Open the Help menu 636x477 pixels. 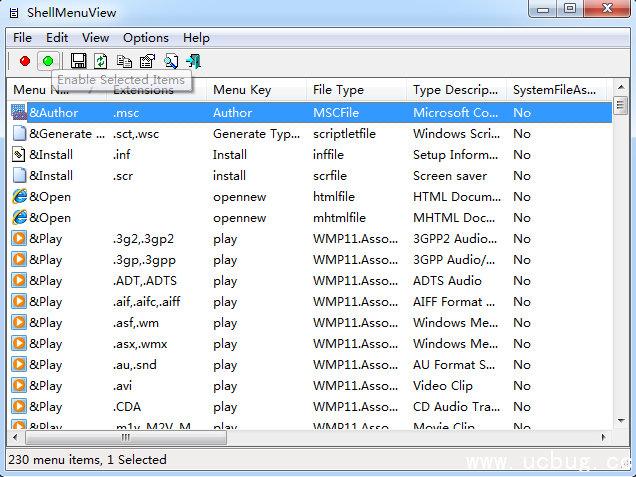196,38
